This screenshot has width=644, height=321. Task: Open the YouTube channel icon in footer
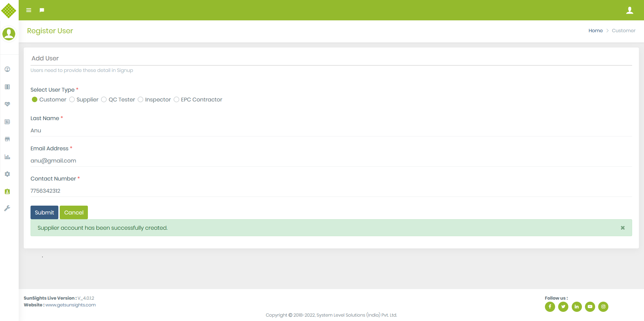590,307
